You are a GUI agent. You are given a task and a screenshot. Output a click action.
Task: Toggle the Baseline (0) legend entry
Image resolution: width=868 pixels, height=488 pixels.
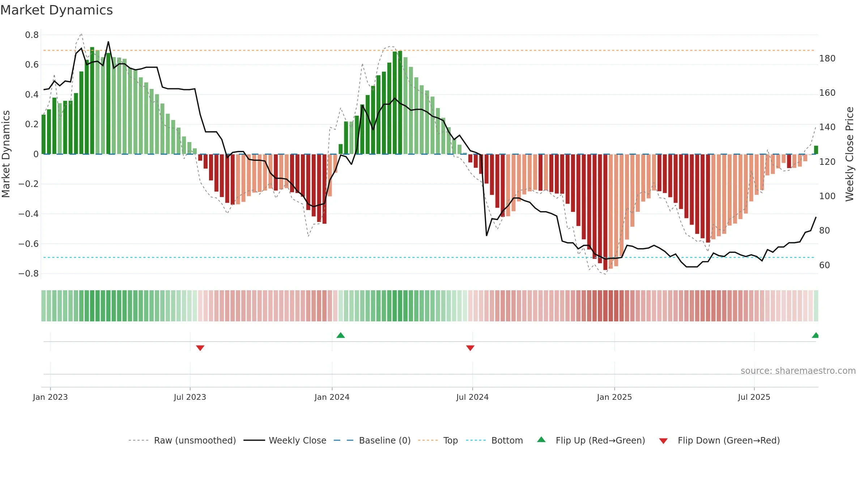(x=372, y=440)
